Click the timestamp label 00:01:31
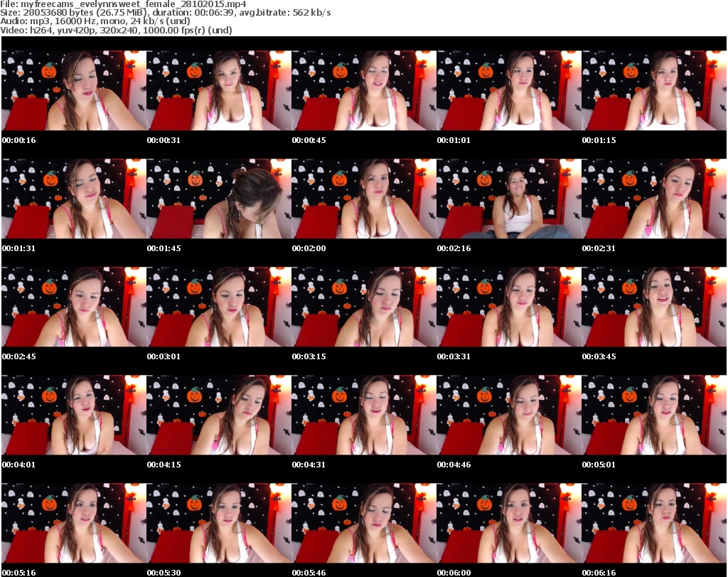Viewport: 728px width, 577px height. (19, 248)
